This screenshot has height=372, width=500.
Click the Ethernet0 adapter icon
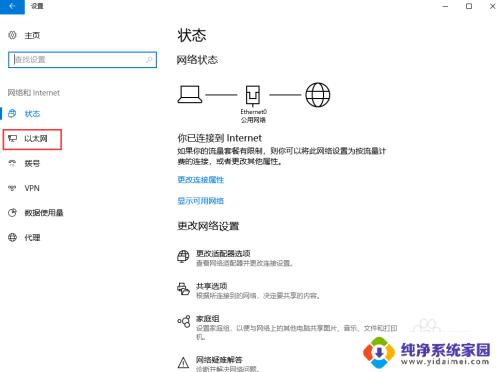pyautogui.click(x=253, y=95)
